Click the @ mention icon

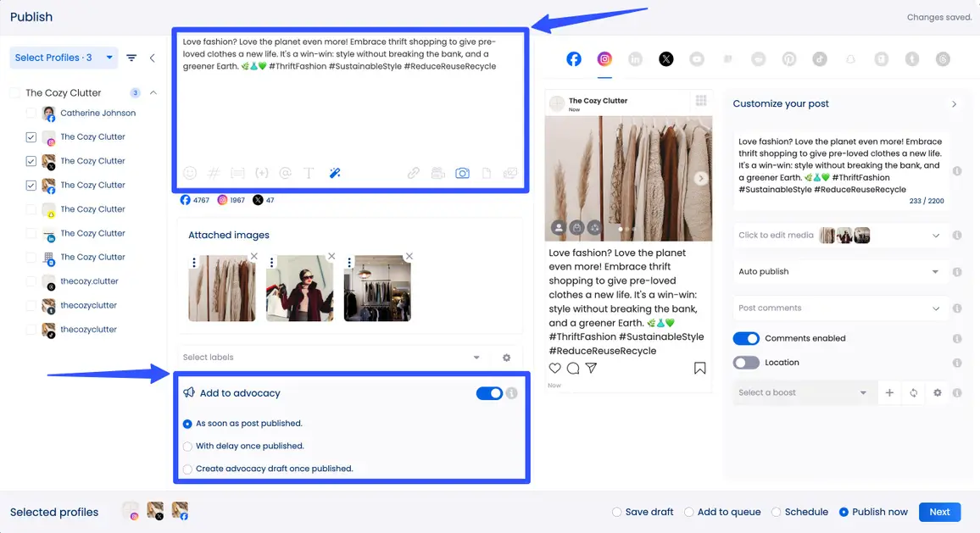point(285,173)
